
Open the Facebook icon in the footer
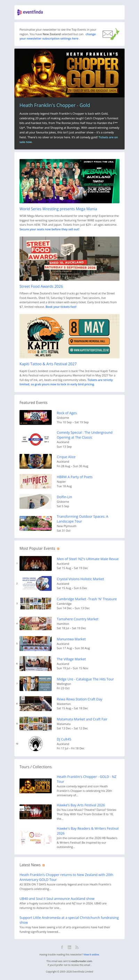pos(62,947)
